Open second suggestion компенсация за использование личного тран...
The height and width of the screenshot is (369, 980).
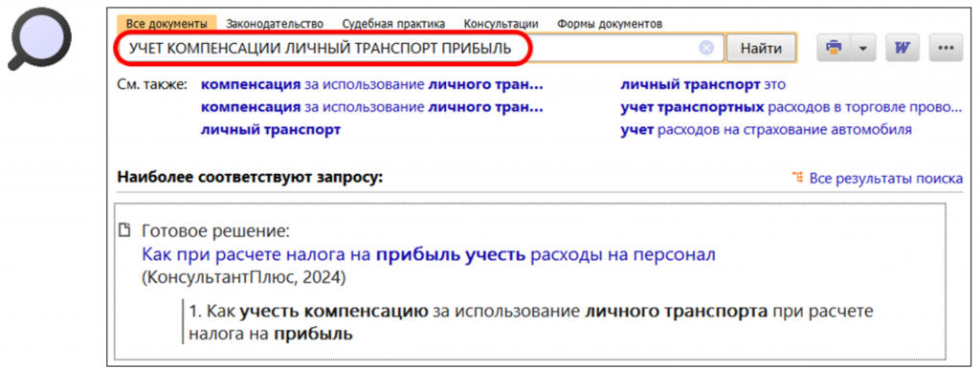[372, 107]
